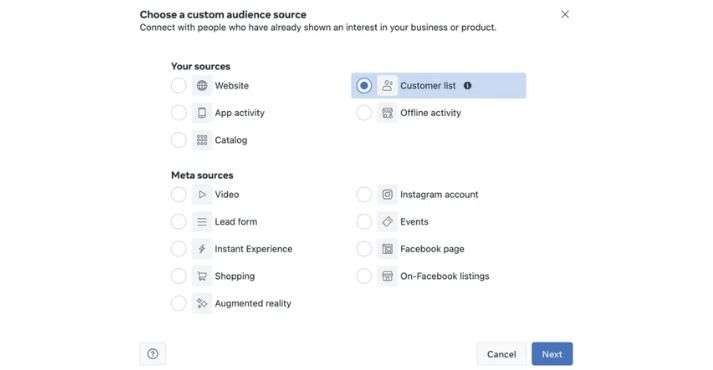The height and width of the screenshot is (370, 713).
Task: Select the Video radio button
Action: [179, 195]
